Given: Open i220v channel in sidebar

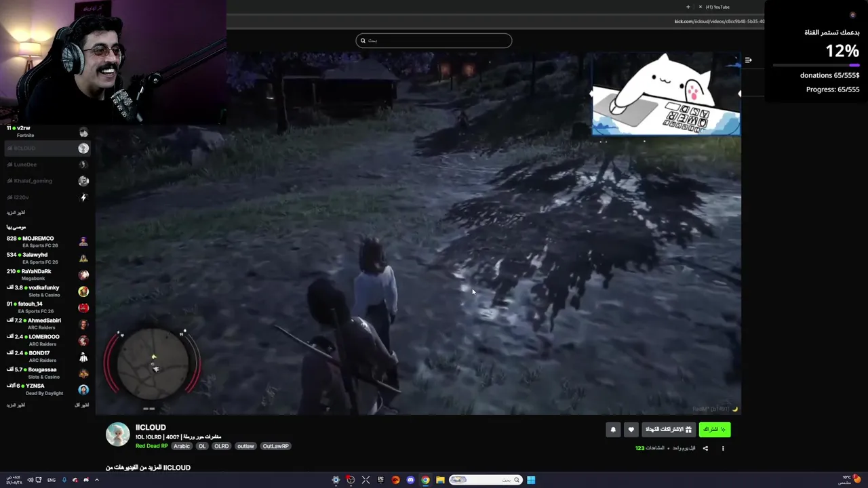Looking at the screenshot, I should (47, 197).
